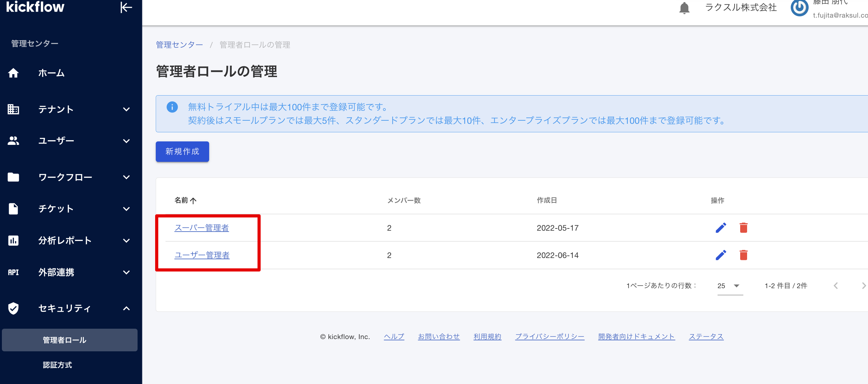Click the ホーム home icon
Viewport: 868px width, 384px height.
coord(14,73)
